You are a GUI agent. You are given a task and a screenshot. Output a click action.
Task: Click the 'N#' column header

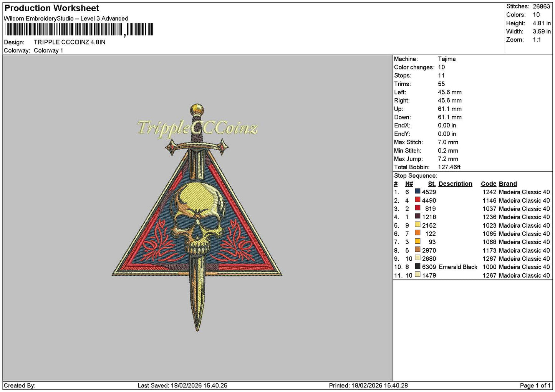pyautogui.click(x=409, y=184)
